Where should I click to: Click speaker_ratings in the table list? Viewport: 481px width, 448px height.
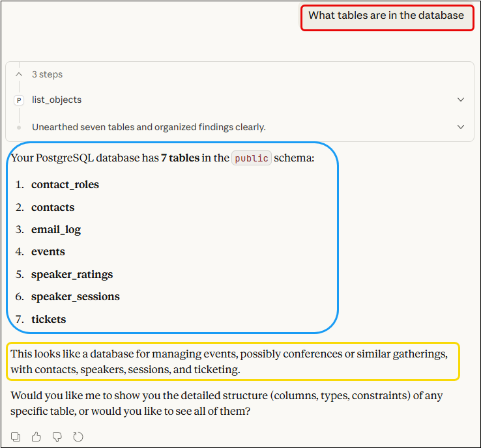click(x=72, y=275)
